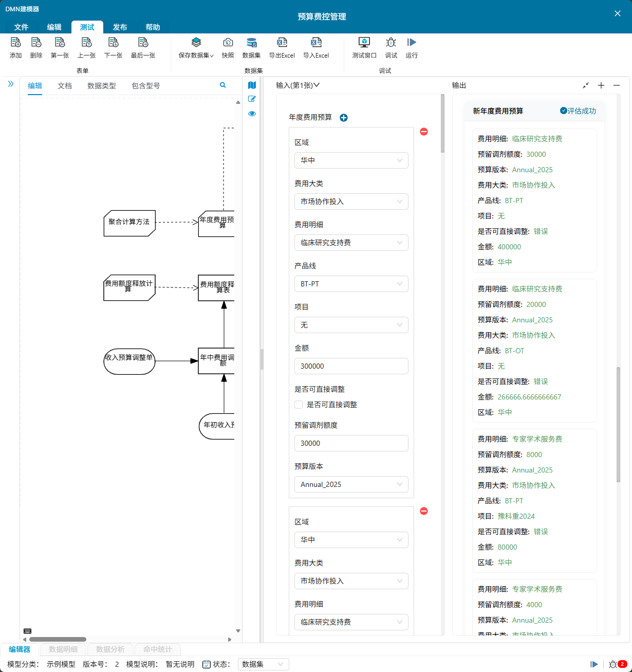Open the 测试窗口 tool
This screenshot has width=632, height=672.
pyautogui.click(x=364, y=43)
